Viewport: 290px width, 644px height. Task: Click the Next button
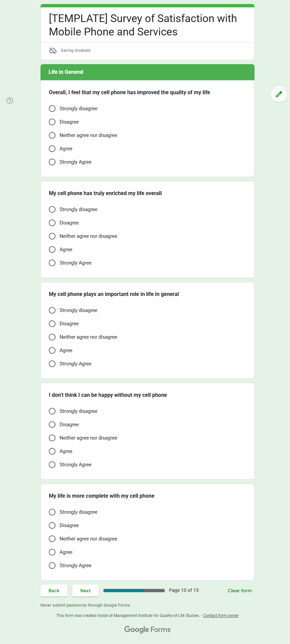point(85,591)
